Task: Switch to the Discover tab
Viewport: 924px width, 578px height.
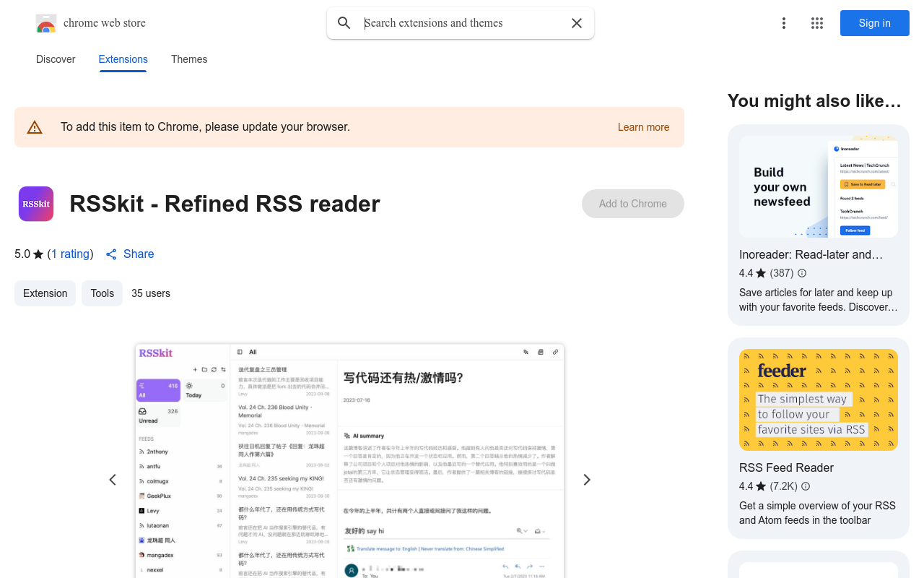Action: point(56,59)
